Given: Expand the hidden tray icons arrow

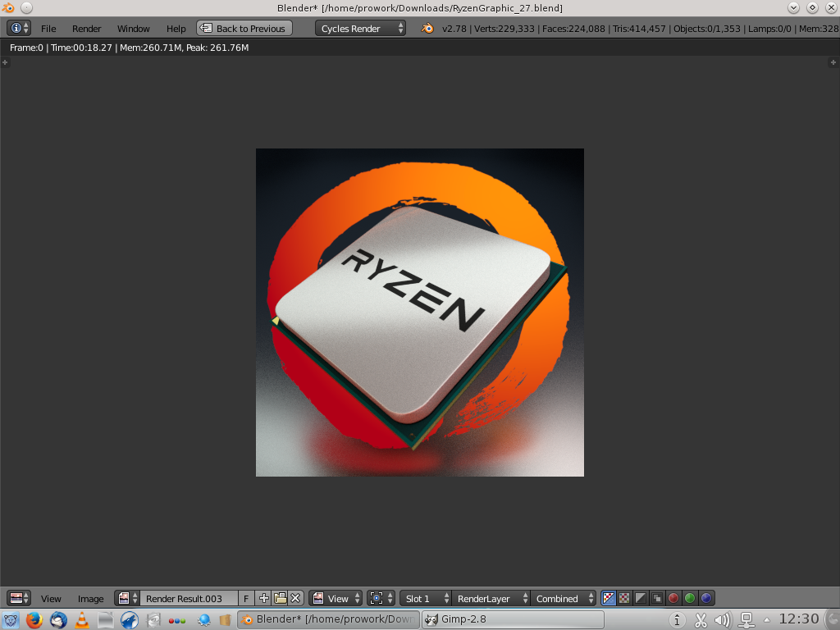Looking at the screenshot, I should [x=767, y=620].
